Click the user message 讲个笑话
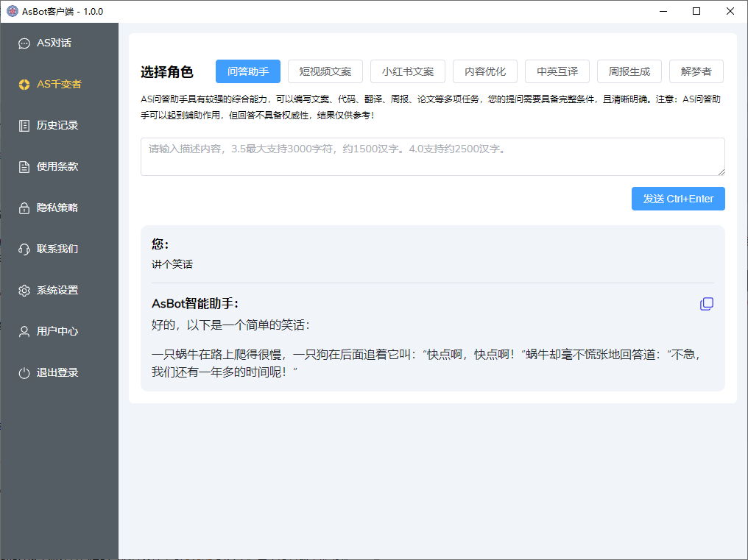Viewport: 748px width, 560px height. pyautogui.click(x=172, y=264)
